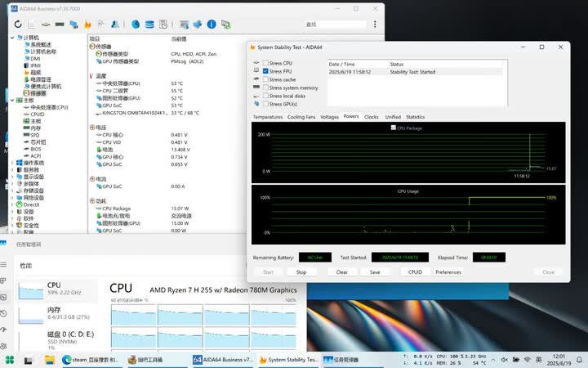Screen dimensions: 588x368
Task: Collapse the 主板 tree node
Action: (x=12, y=101)
